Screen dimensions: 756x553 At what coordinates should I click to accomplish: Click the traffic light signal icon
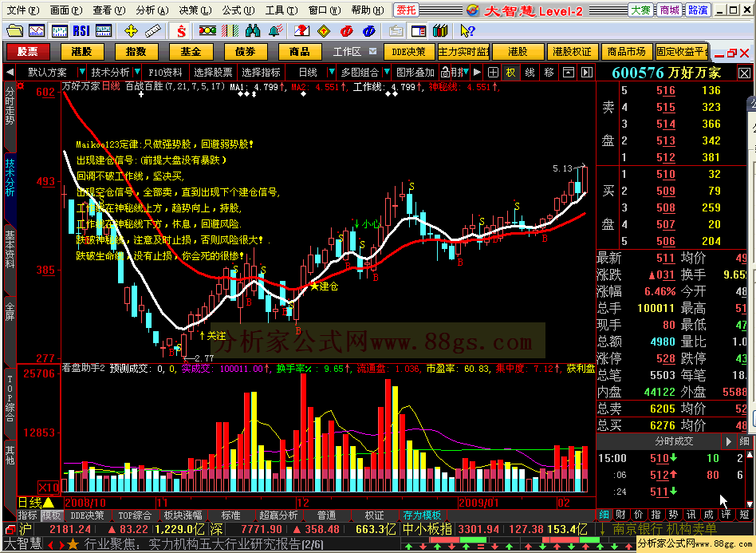pyautogui.click(x=207, y=31)
